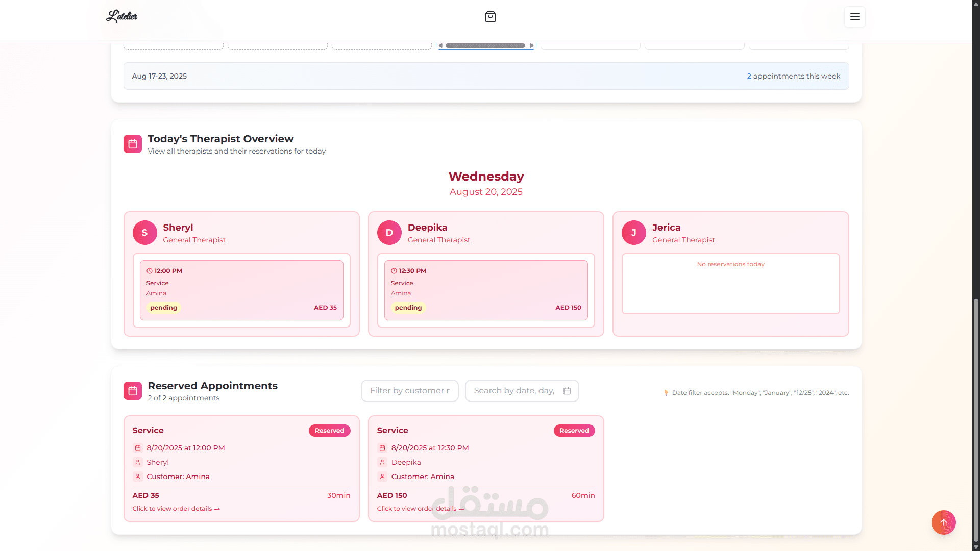
Task: Click Sheryl's avatar circle
Action: 144,233
